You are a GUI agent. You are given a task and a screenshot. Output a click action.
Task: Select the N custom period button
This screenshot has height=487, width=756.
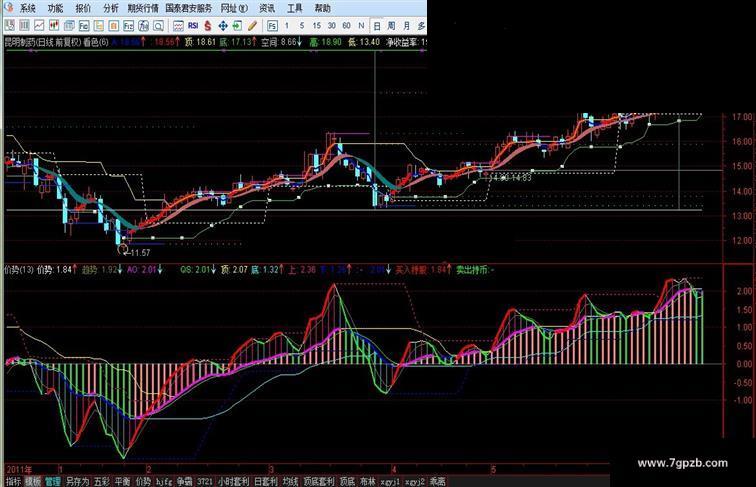pos(361,26)
